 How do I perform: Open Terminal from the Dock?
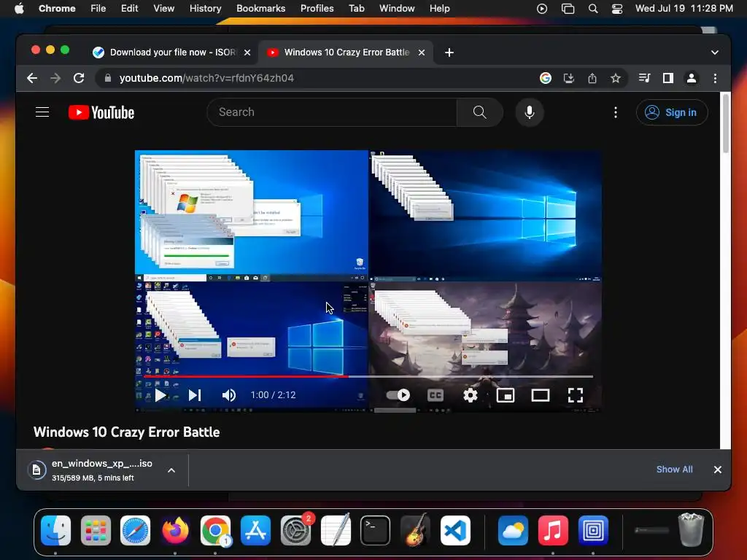(376, 530)
